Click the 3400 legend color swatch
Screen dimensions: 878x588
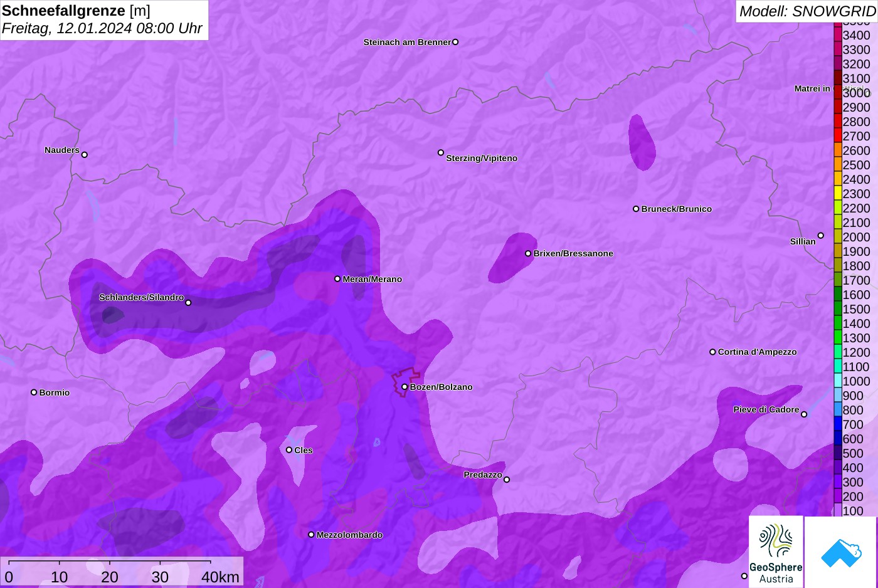point(837,34)
